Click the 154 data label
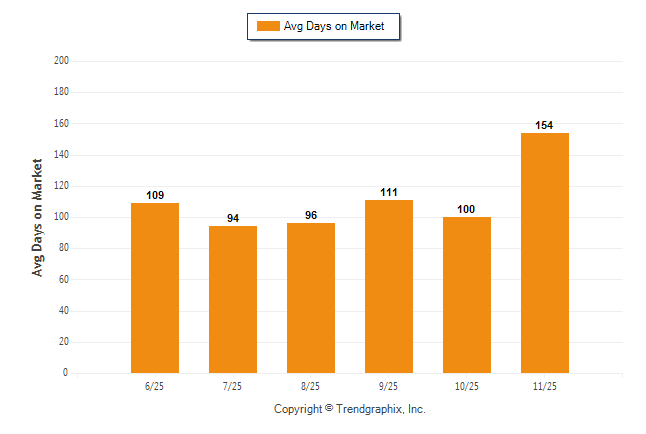 point(545,126)
